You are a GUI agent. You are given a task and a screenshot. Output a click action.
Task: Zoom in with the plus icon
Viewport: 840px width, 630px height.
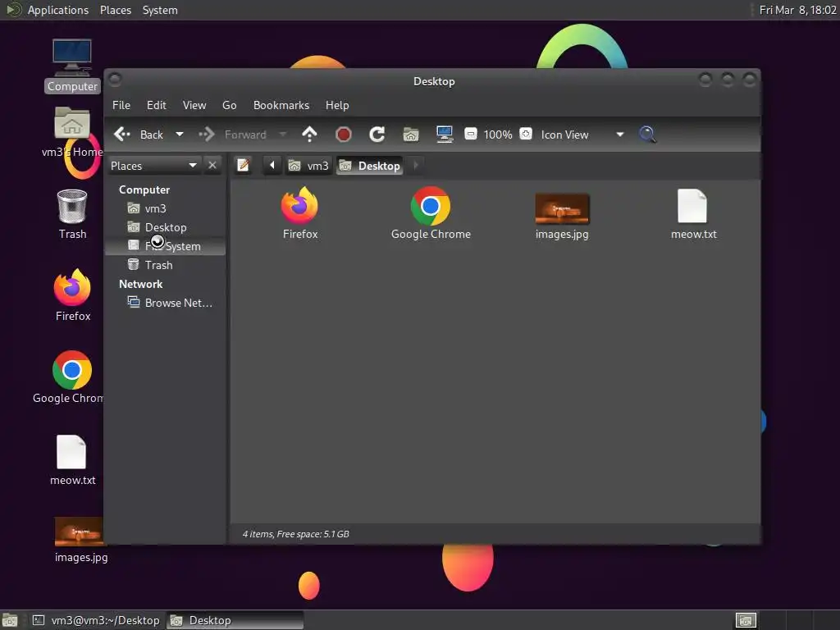point(526,134)
